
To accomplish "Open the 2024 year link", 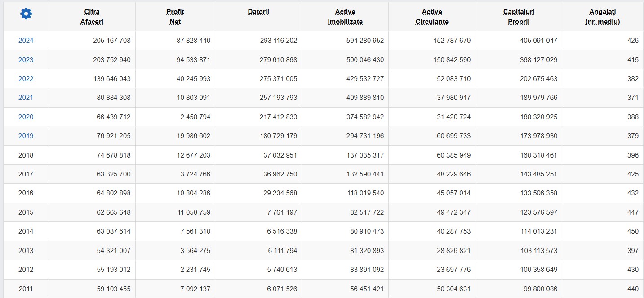I will (26, 41).
